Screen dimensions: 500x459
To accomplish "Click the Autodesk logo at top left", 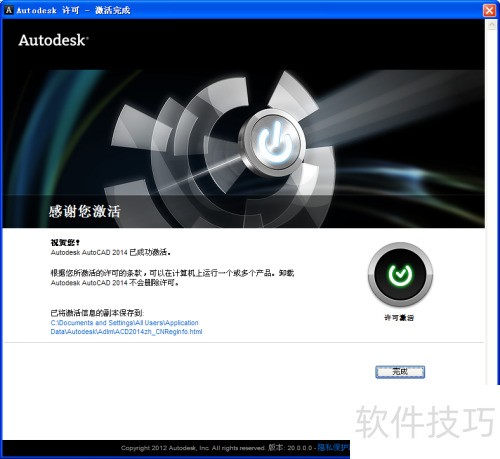I will [53, 40].
